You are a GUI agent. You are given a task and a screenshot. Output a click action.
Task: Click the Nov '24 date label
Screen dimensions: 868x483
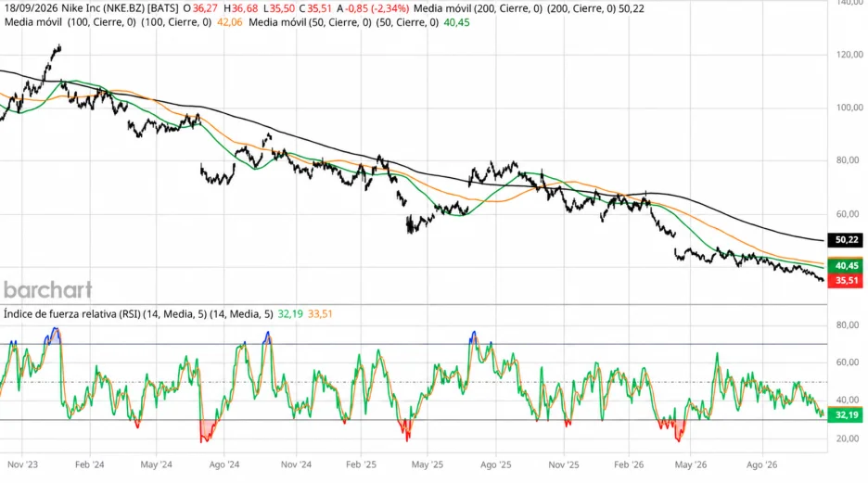tap(296, 464)
